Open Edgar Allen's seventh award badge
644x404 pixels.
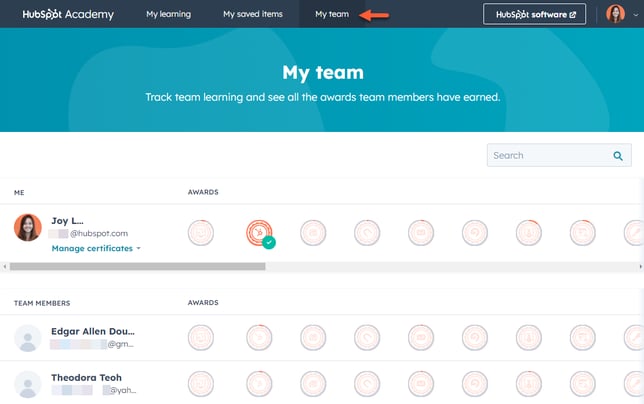click(x=529, y=337)
